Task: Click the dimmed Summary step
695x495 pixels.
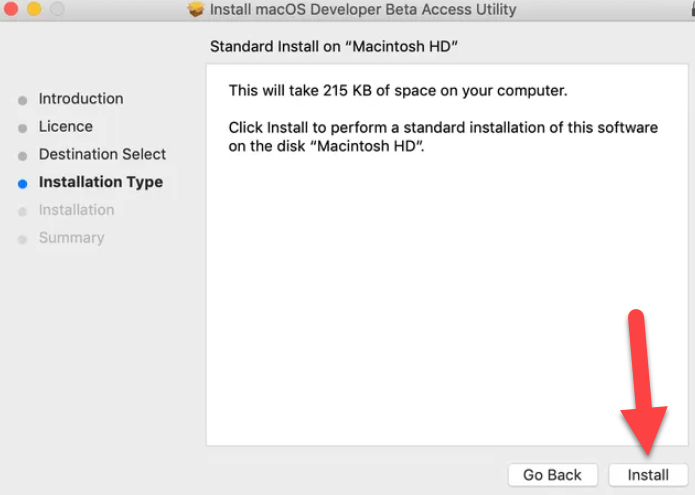Action: pos(71,238)
